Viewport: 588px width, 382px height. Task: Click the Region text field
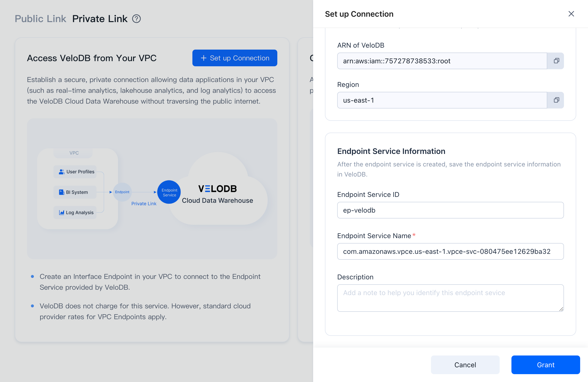click(x=442, y=100)
